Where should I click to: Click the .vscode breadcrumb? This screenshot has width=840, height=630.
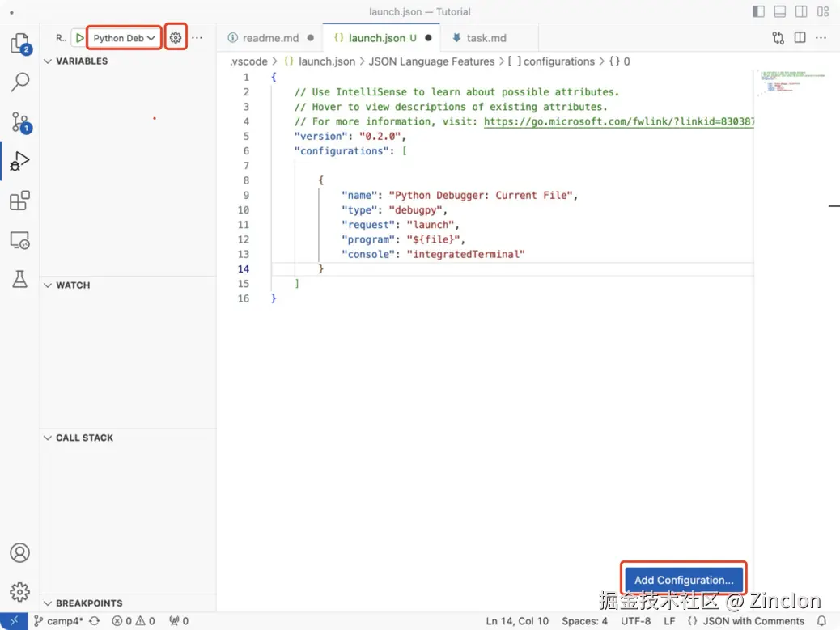click(x=248, y=61)
